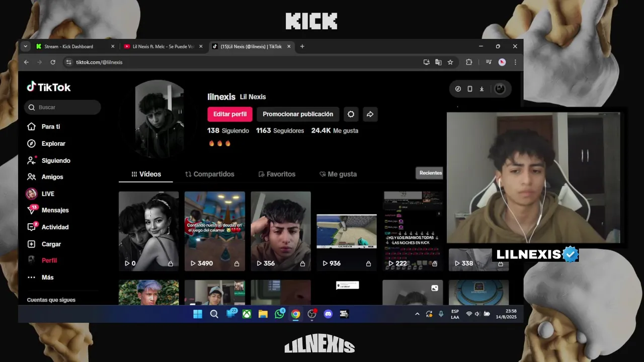This screenshot has width=644, height=362.
Task: Open profile settings gear icon
Action: [x=351, y=114]
